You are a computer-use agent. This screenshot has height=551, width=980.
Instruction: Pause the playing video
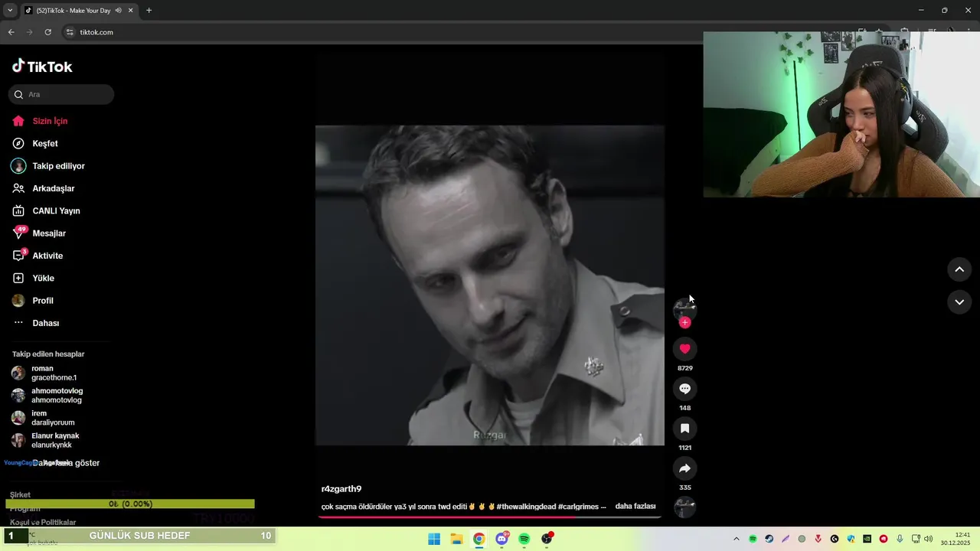(490, 285)
